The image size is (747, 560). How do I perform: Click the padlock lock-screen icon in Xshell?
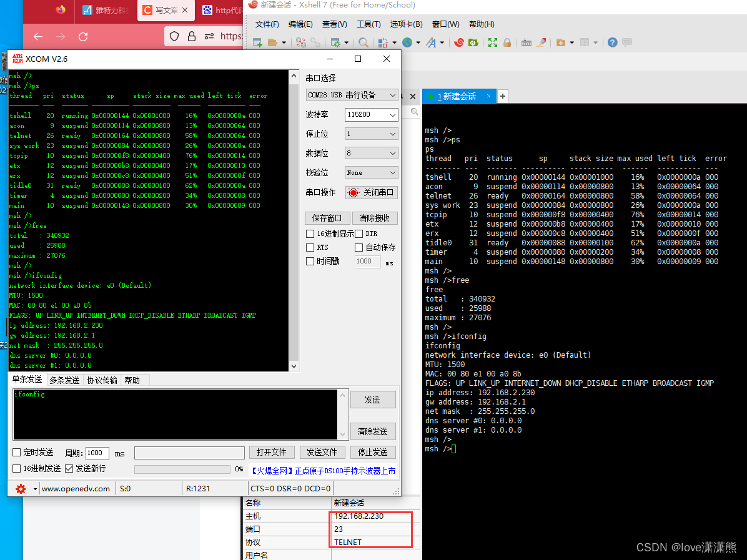(x=507, y=43)
